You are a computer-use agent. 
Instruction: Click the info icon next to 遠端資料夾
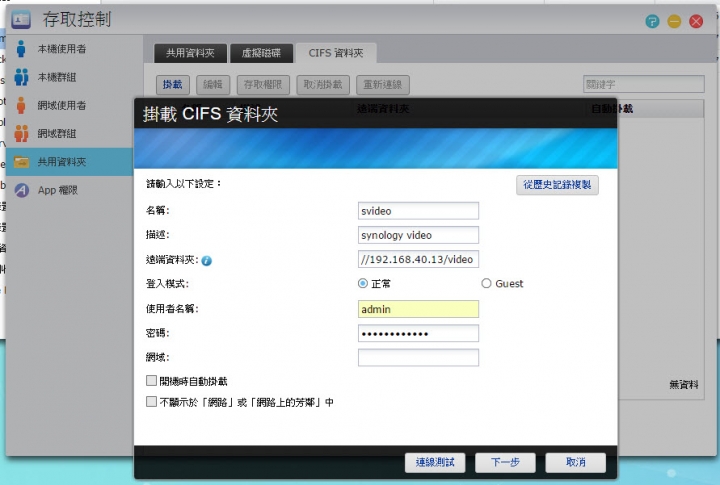point(207,261)
